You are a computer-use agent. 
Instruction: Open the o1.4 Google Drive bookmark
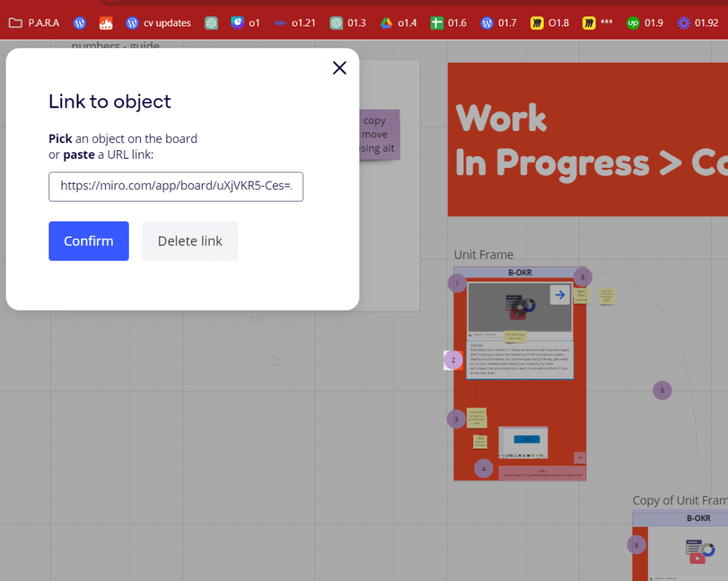(399, 23)
